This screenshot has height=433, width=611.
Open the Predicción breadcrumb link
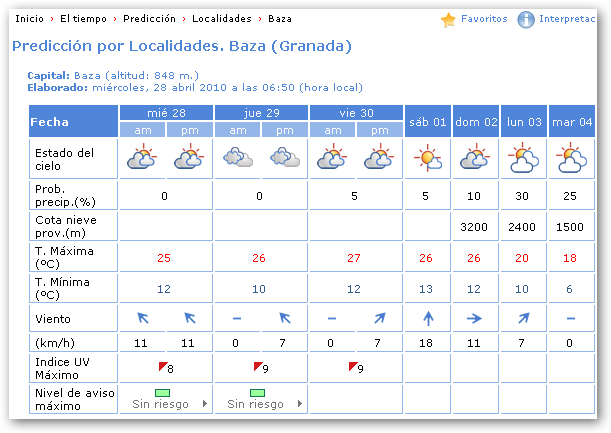[x=149, y=19]
